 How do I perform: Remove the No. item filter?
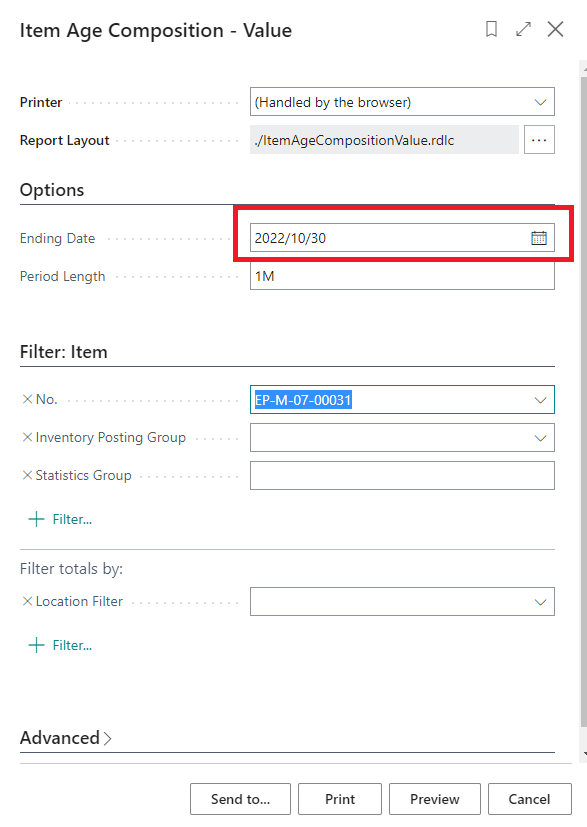point(26,399)
